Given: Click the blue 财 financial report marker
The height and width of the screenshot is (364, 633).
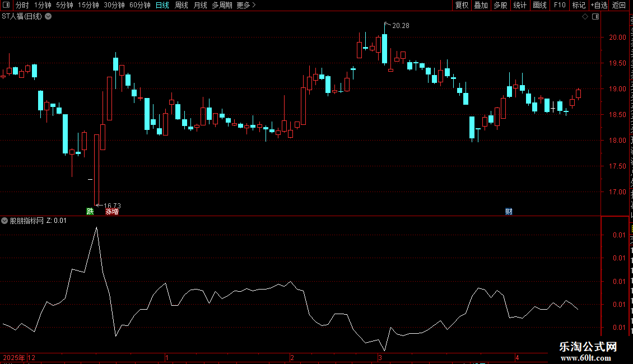Looking at the screenshot, I should point(509,212).
